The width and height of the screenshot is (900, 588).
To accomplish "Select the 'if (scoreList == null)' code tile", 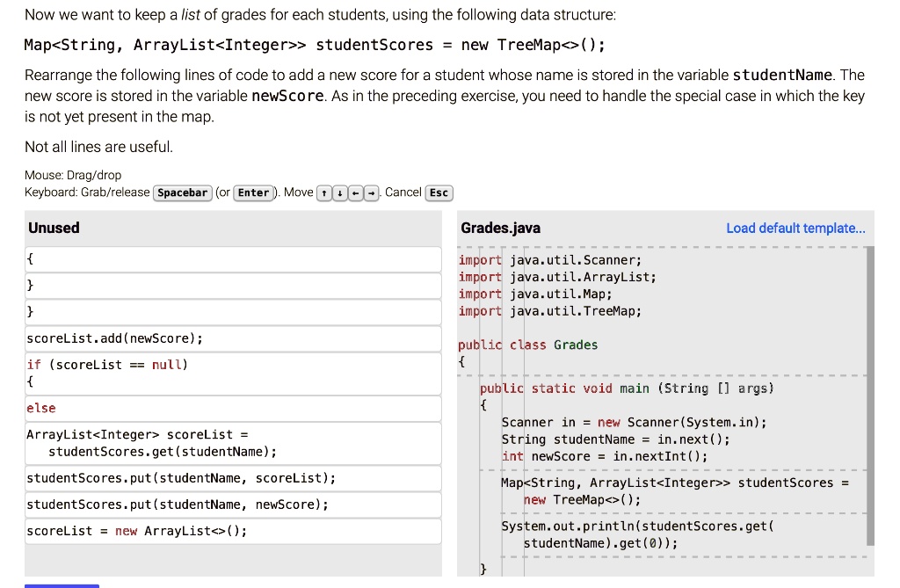I will click(x=233, y=374).
